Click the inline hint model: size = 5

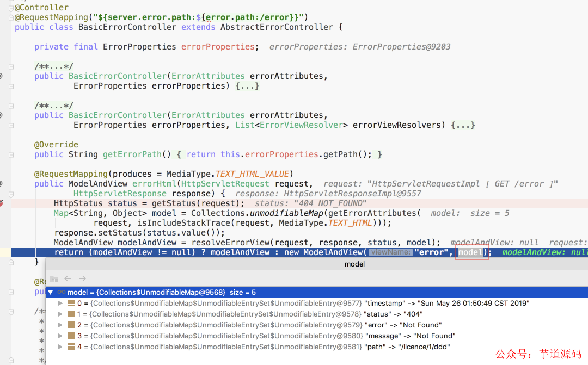click(x=470, y=213)
